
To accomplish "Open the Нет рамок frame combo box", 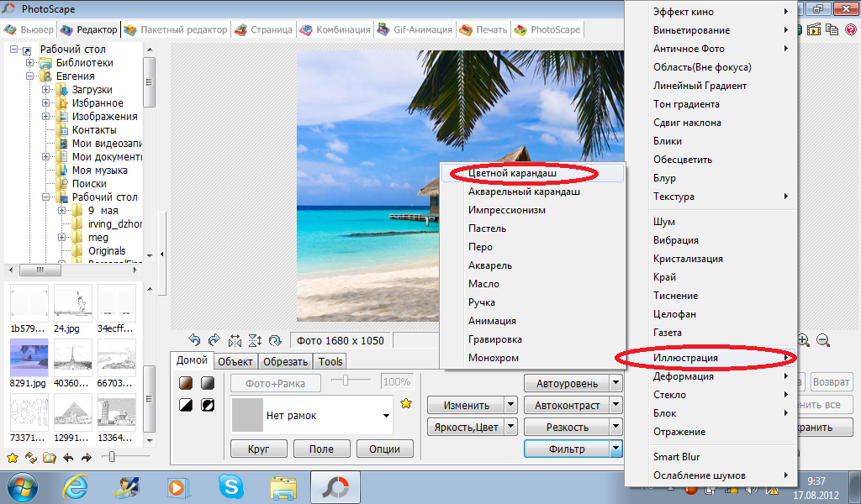I will tap(311, 415).
